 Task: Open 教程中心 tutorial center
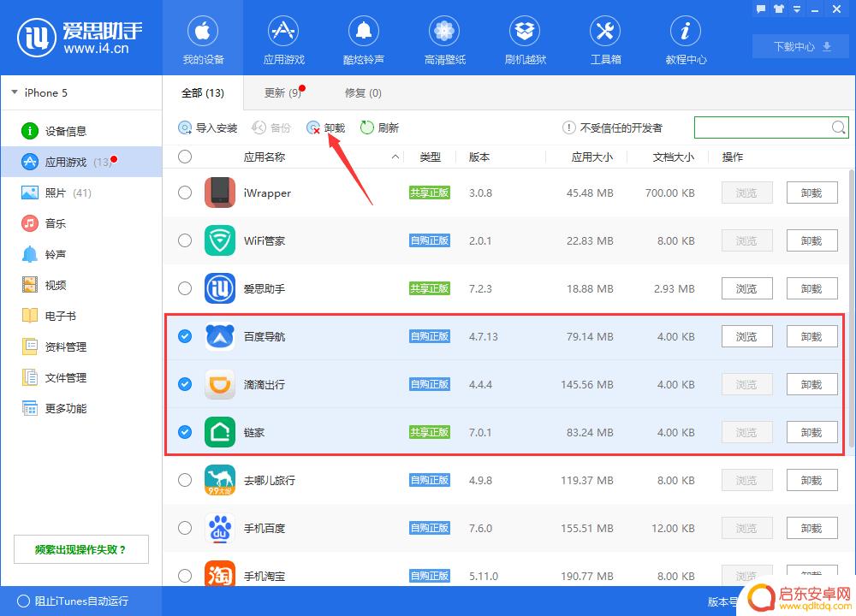tap(686, 38)
